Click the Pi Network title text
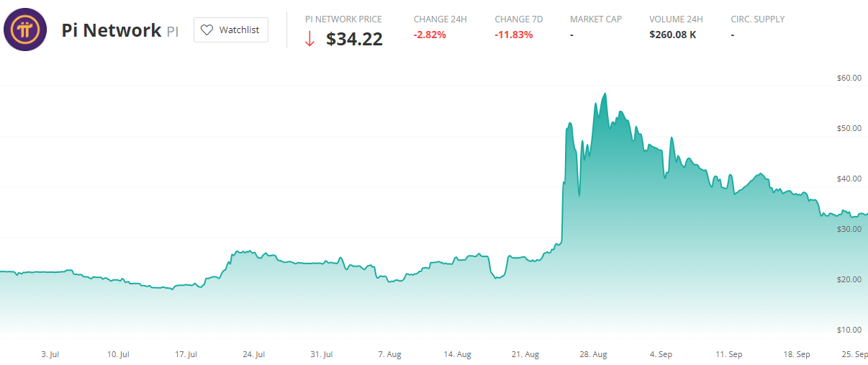 click(x=111, y=30)
